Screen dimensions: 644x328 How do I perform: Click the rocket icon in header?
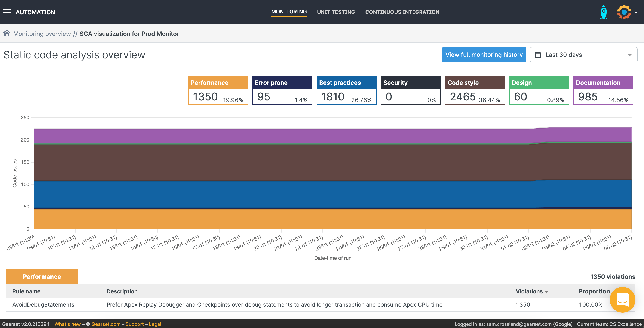coord(604,12)
